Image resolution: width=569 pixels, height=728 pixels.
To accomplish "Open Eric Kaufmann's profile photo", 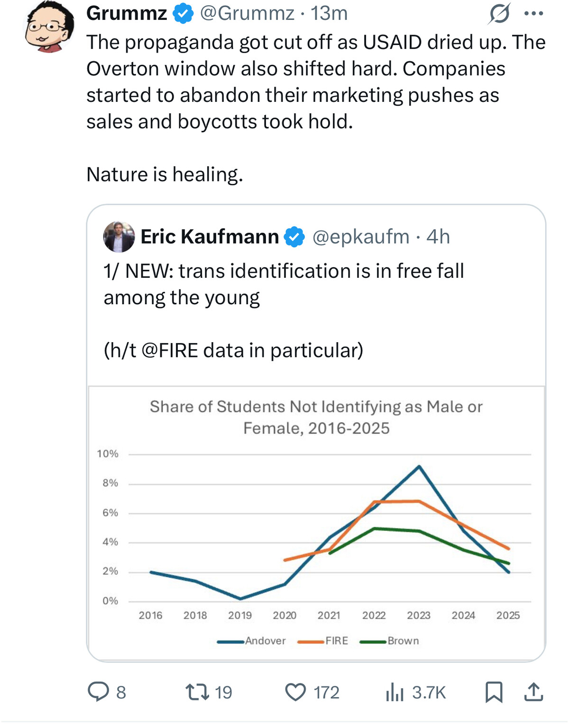I will tap(119, 237).
